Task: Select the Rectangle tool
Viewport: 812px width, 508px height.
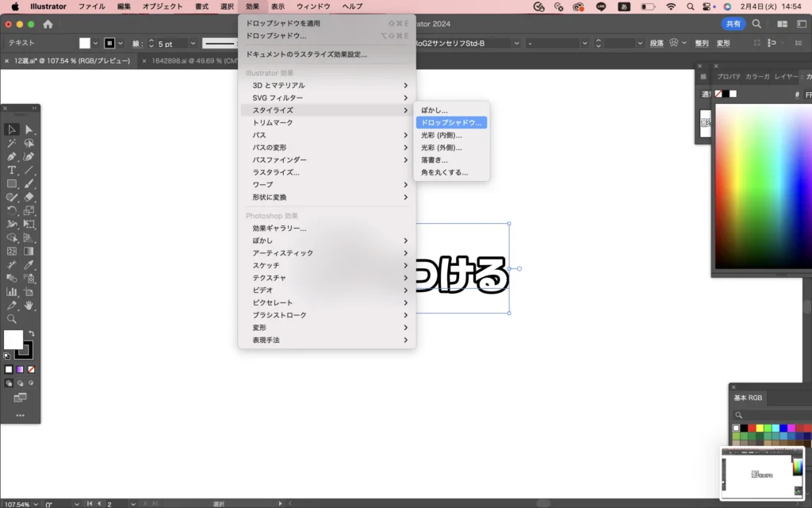Action: pos(12,183)
